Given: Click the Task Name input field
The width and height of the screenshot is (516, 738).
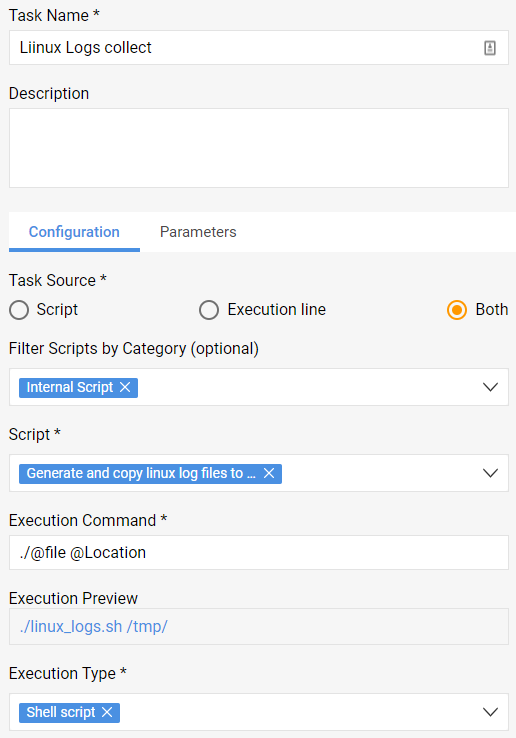Looking at the screenshot, I should (x=258, y=48).
